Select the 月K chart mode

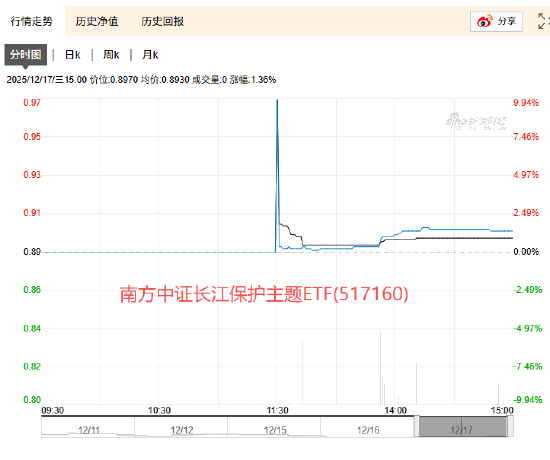pos(150,55)
